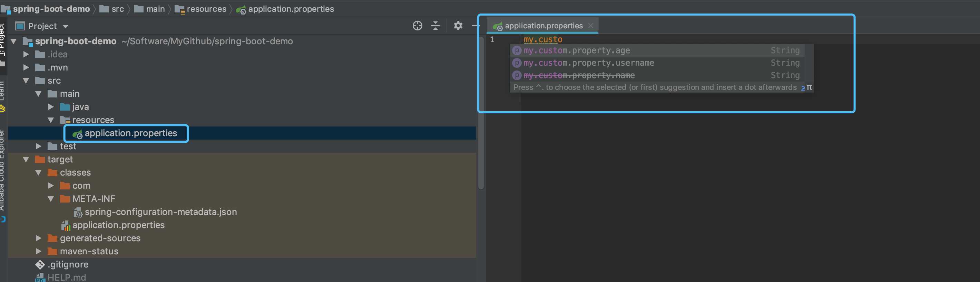The width and height of the screenshot is (980, 282).
Task: Collapse the src folder
Action: pos(26,81)
